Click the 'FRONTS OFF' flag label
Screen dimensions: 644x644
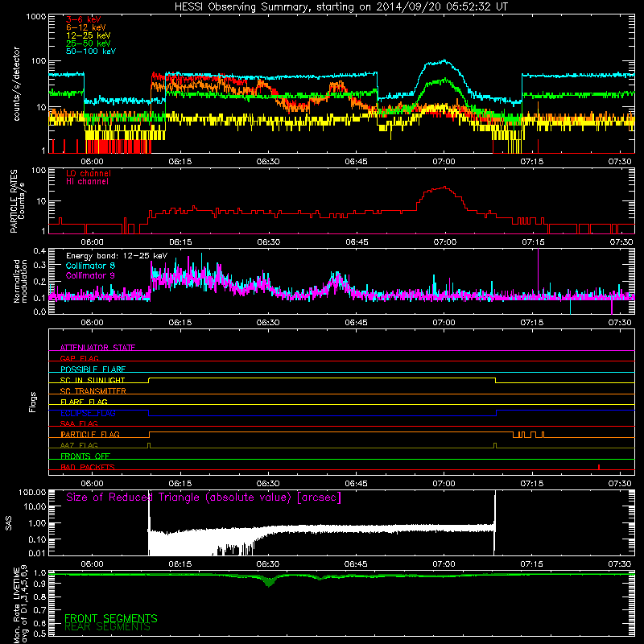click(85, 456)
